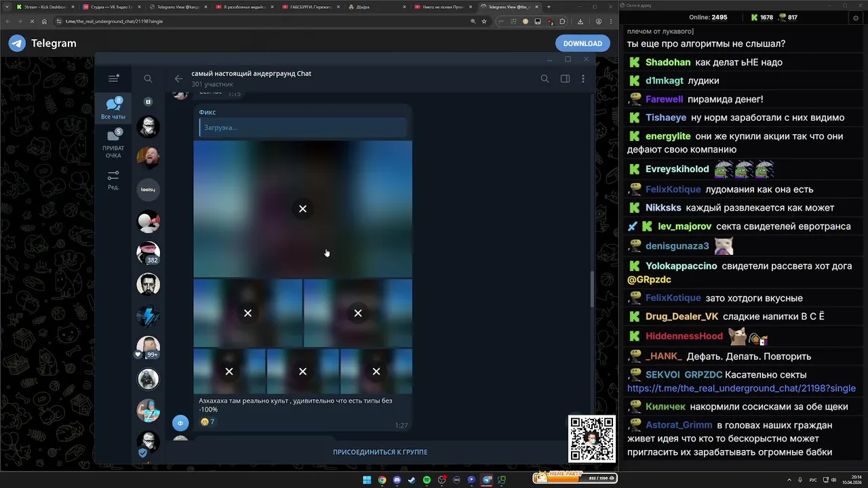868x488 pixels.
Task: Click the browser home button
Action: 45,21
